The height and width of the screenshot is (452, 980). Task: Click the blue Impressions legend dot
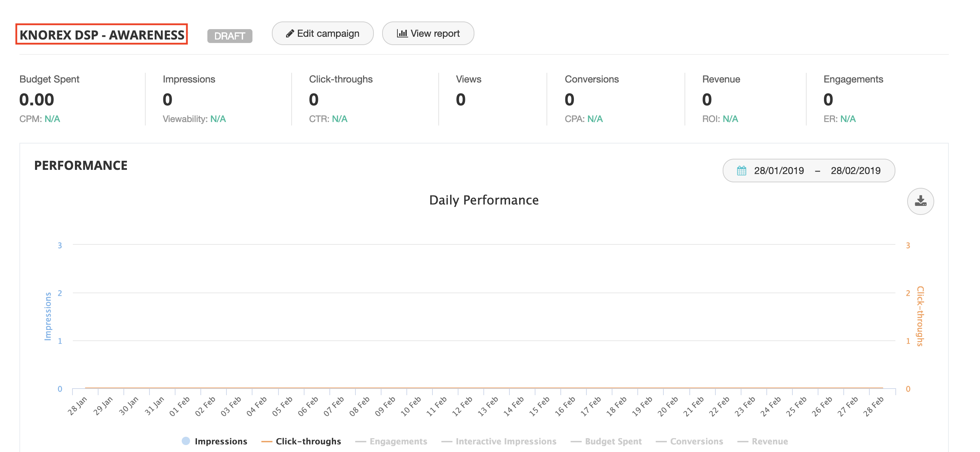point(186,441)
